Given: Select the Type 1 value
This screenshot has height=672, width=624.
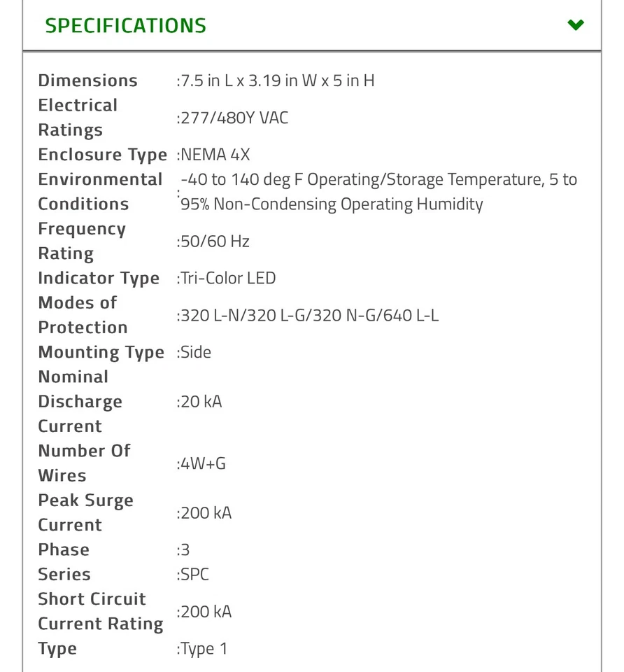Looking at the screenshot, I should click(204, 649).
